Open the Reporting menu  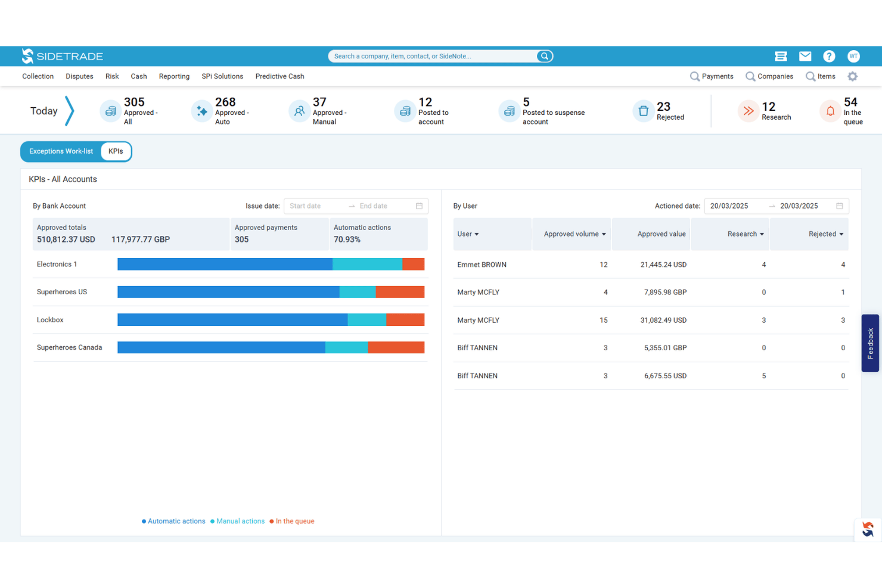coord(174,76)
